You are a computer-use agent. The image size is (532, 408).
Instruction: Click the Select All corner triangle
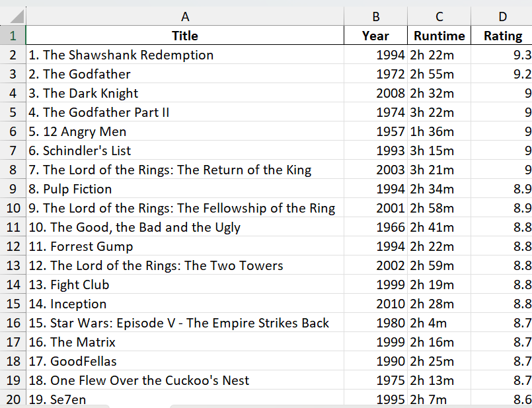[x=13, y=16]
